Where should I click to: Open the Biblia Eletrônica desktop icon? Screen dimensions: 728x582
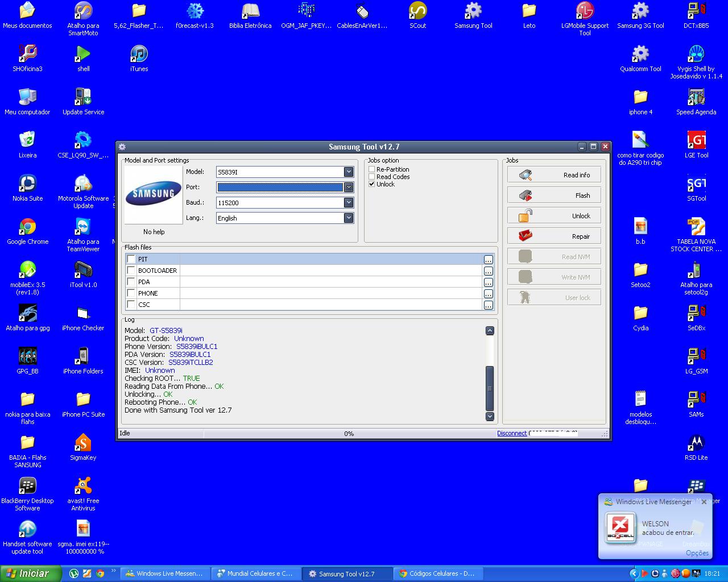[250, 15]
